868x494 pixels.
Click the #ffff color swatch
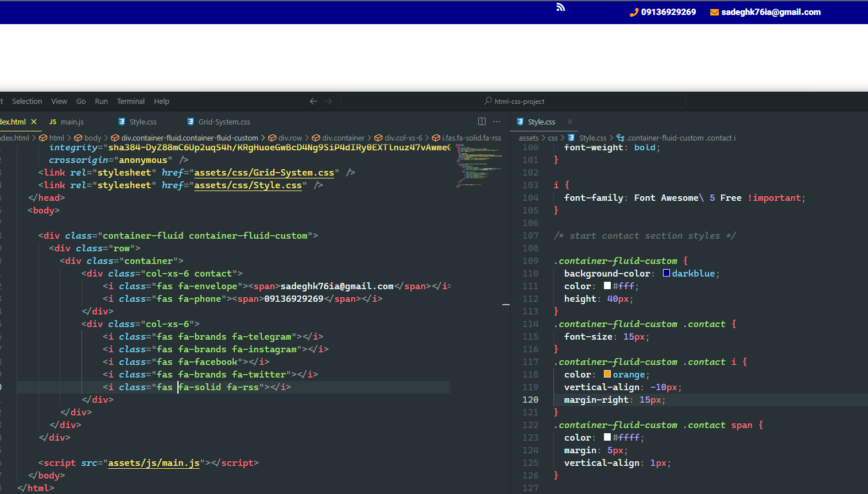click(x=607, y=437)
